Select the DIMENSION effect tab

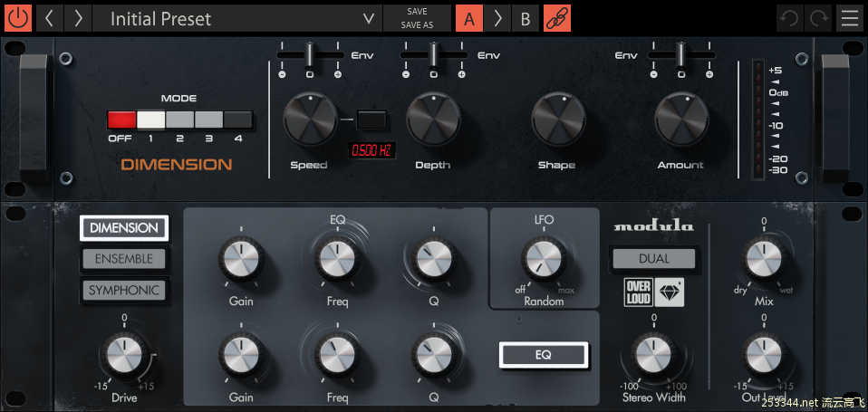124,228
